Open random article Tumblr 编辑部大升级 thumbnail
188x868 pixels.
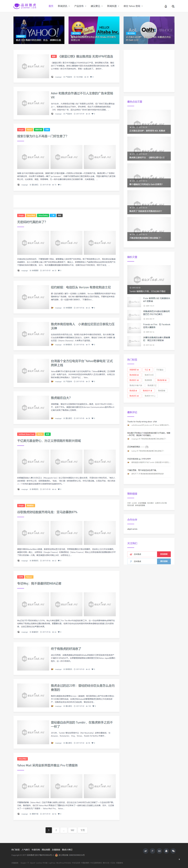pyautogui.click(x=149, y=280)
